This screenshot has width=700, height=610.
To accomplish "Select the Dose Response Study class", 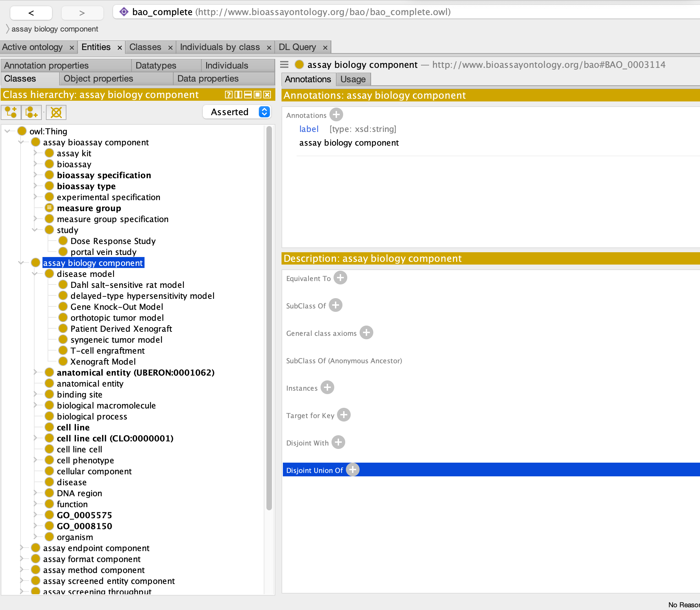I will pos(113,241).
